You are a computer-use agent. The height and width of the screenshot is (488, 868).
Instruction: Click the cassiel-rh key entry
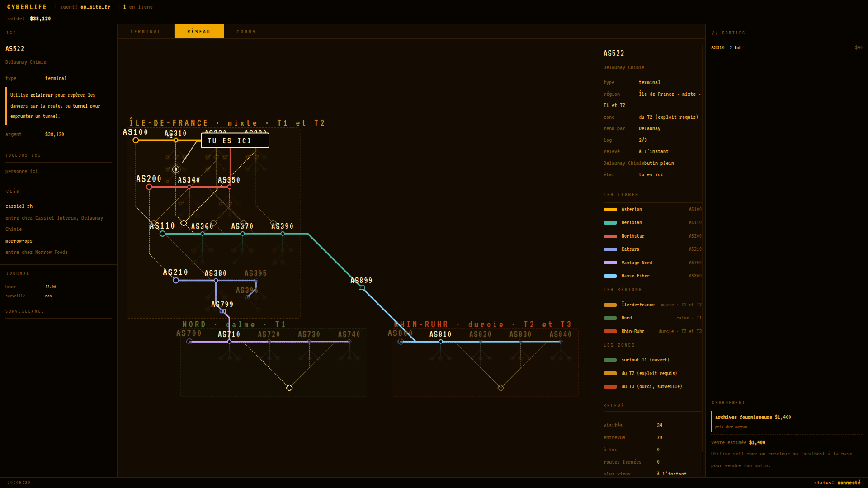pos(19,206)
